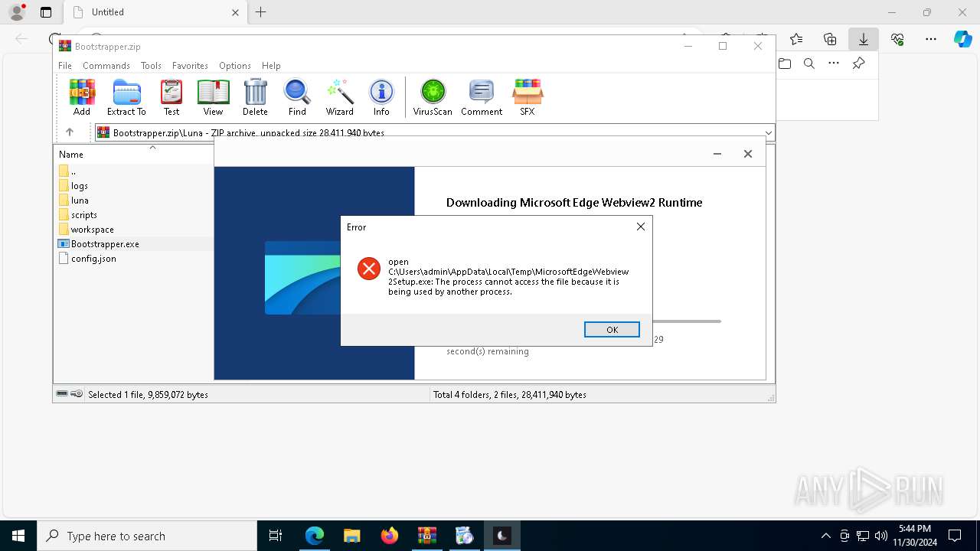Expand the archive path dropdown
Image resolution: width=980 pixels, height=551 pixels.
tap(768, 133)
